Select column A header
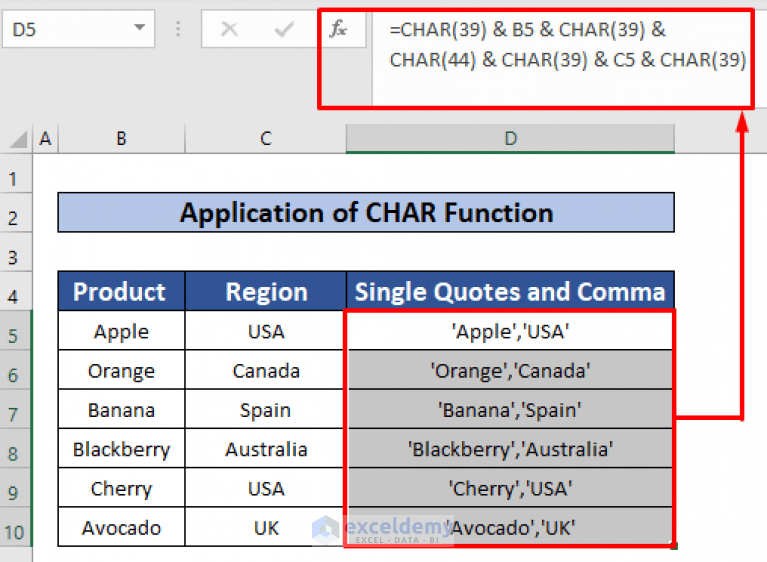 (45, 139)
